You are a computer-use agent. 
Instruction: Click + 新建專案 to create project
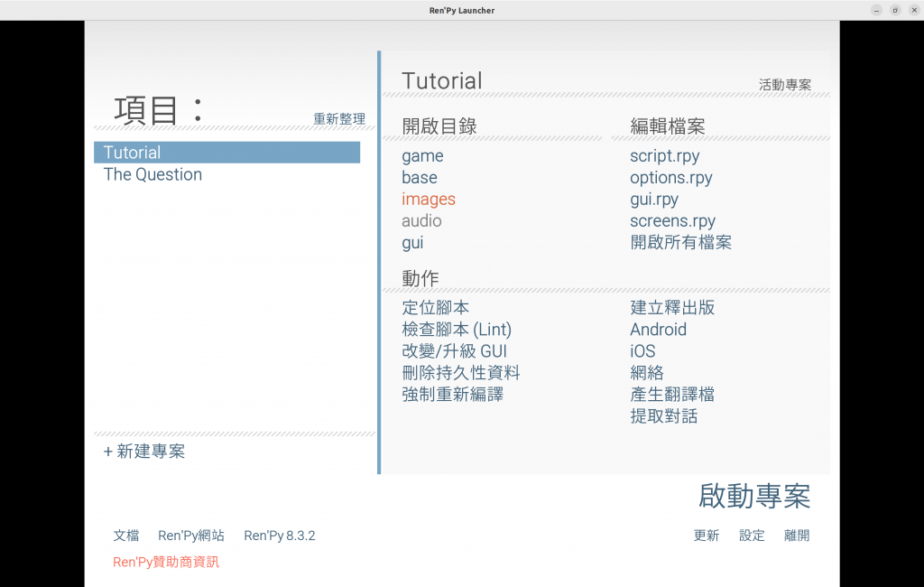point(144,452)
